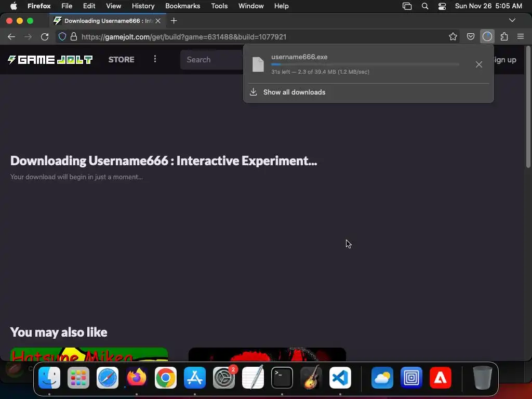The width and height of the screenshot is (532, 399).
Task: Open Terminal from the Dock
Action: click(x=282, y=378)
